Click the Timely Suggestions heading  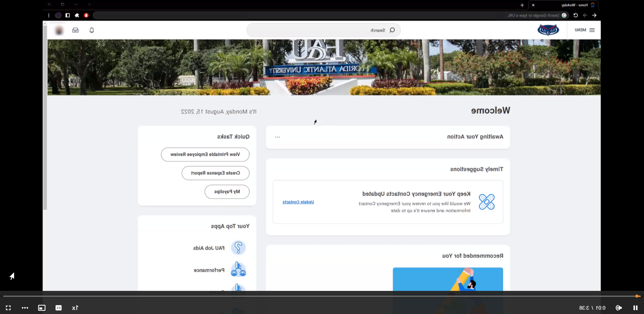(477, 169)
